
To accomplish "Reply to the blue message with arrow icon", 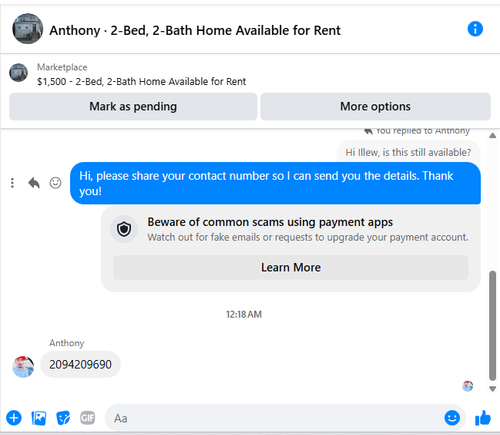I will click(x=34, y=183).
